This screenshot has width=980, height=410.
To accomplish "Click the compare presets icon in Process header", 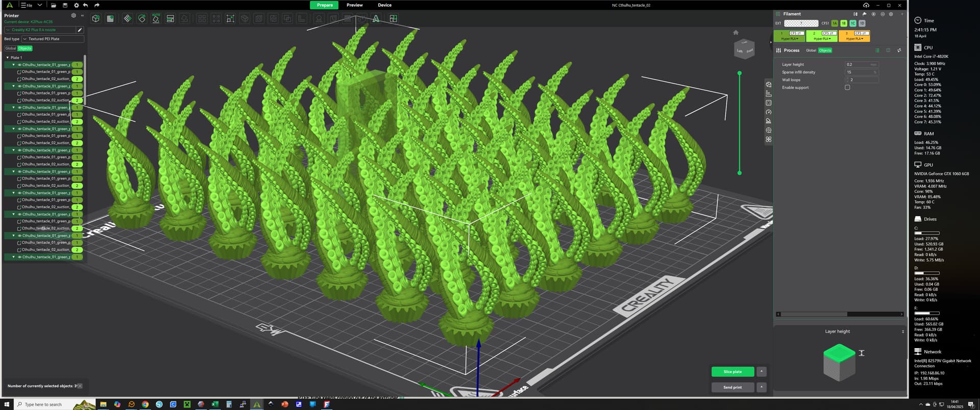I will 899,50.
